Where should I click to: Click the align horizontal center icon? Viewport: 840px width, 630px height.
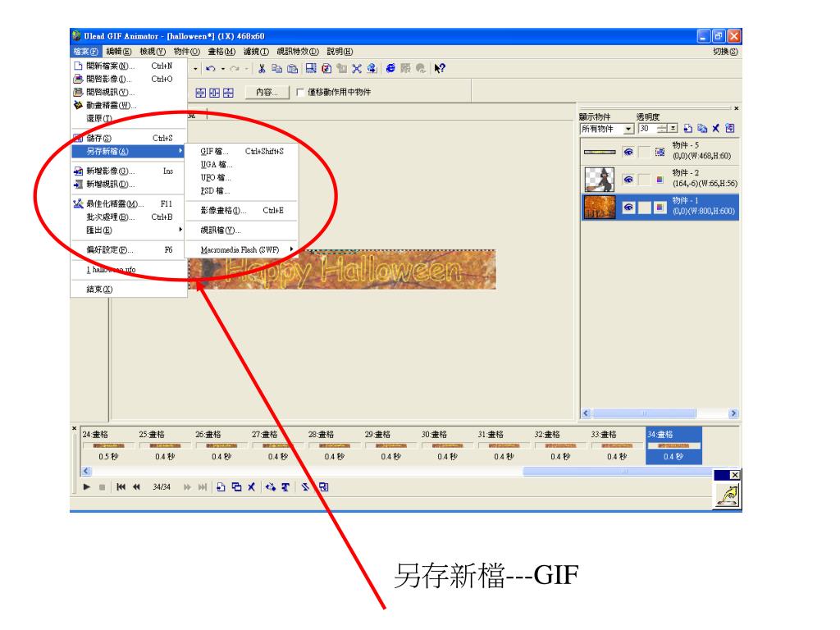(214, 93)
